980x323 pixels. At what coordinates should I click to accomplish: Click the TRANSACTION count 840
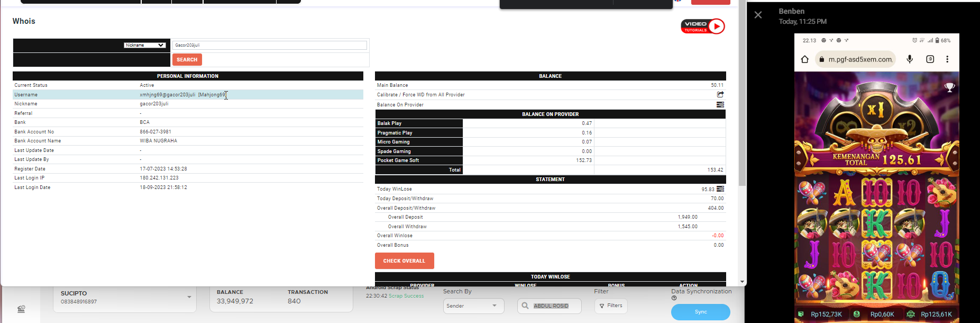tap(294, 301)
